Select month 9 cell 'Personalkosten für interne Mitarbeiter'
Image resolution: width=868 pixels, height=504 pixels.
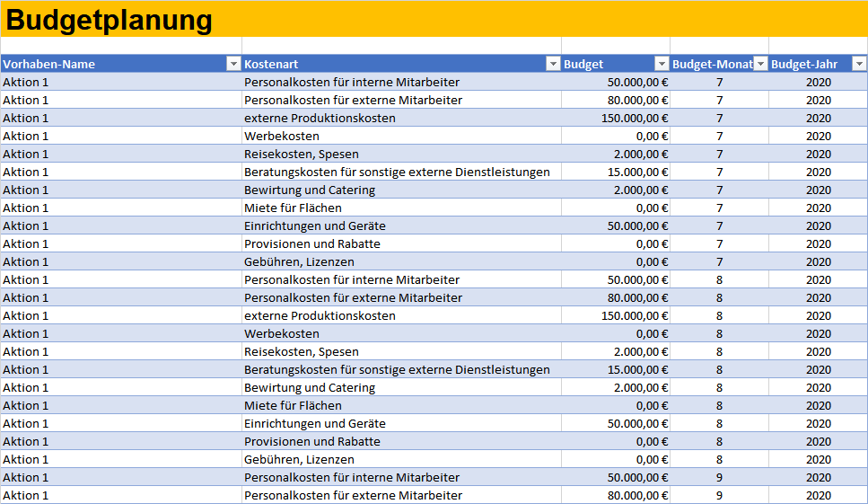coord(401,478)
